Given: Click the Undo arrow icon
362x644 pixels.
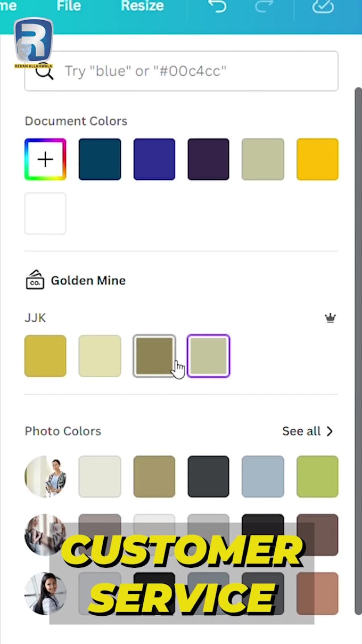Looking at the screenshot, I should (x=217, y=6).
